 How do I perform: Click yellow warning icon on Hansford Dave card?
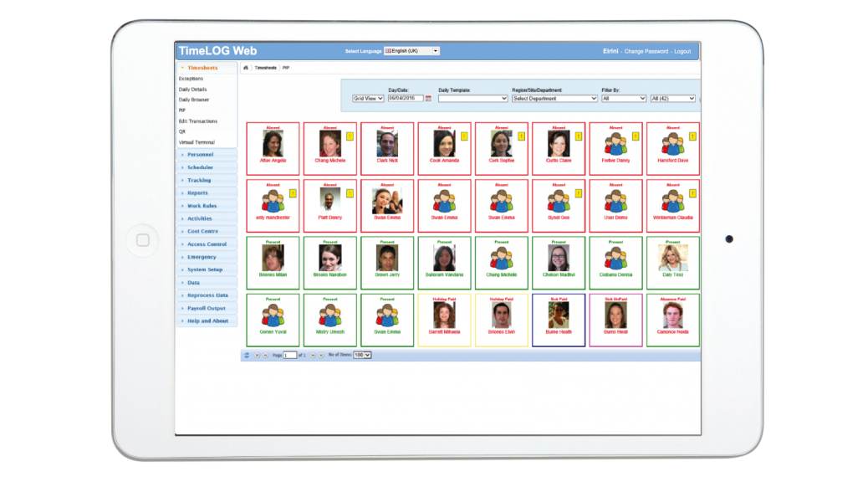[x=693, y=136]
